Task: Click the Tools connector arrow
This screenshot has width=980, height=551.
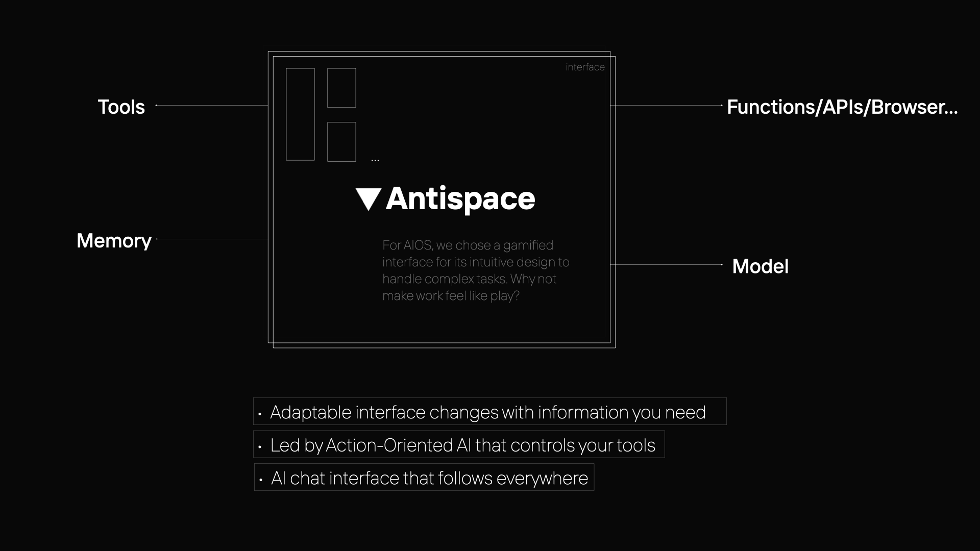Action: (156, 106)
